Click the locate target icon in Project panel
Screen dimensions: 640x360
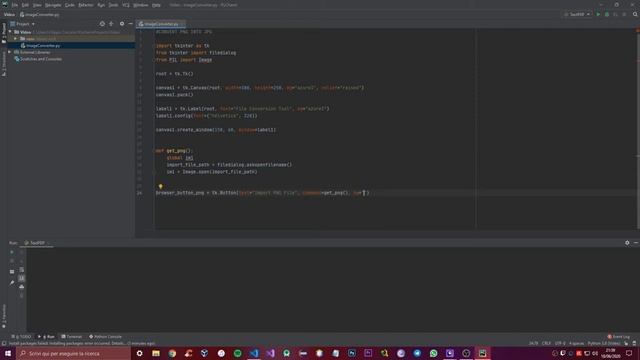102,24
